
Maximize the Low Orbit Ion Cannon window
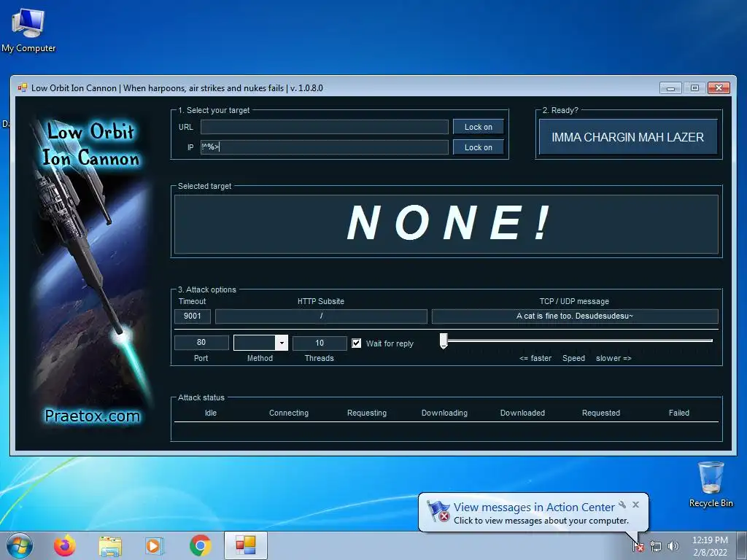click(x=694, y=88)
